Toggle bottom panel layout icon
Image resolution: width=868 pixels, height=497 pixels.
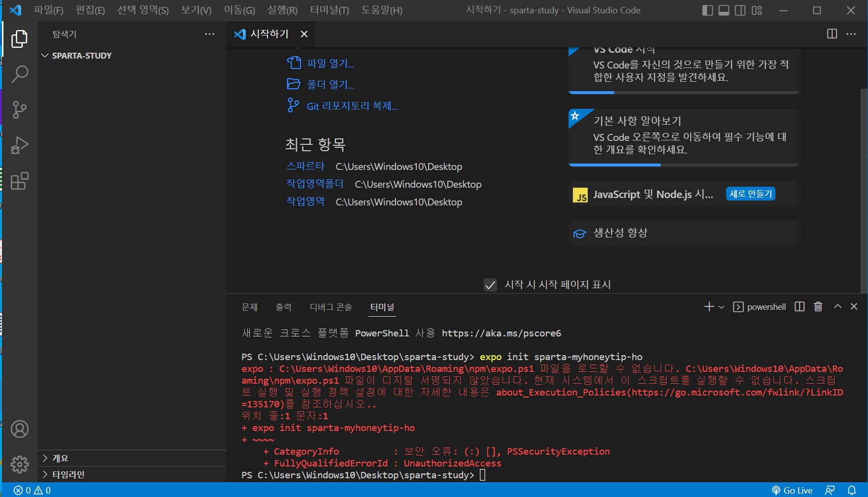pyautogui.click(x=724, y=10)
